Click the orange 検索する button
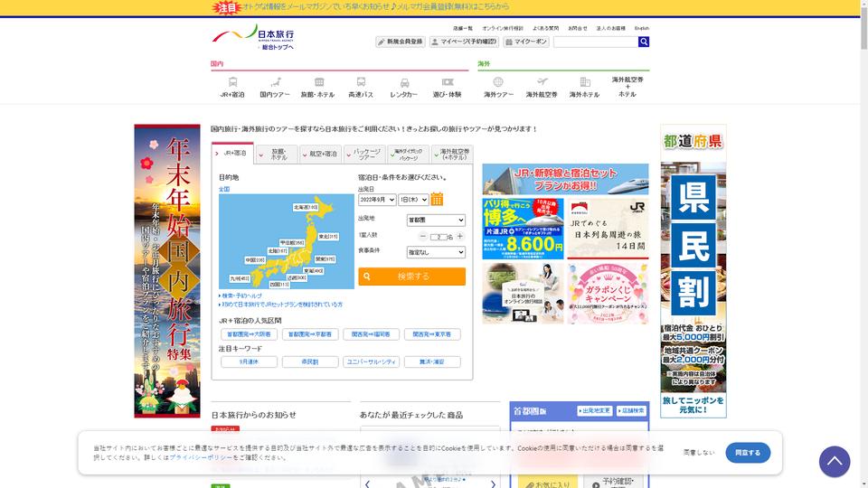The image size is (868, 488). tap(412, 277)
